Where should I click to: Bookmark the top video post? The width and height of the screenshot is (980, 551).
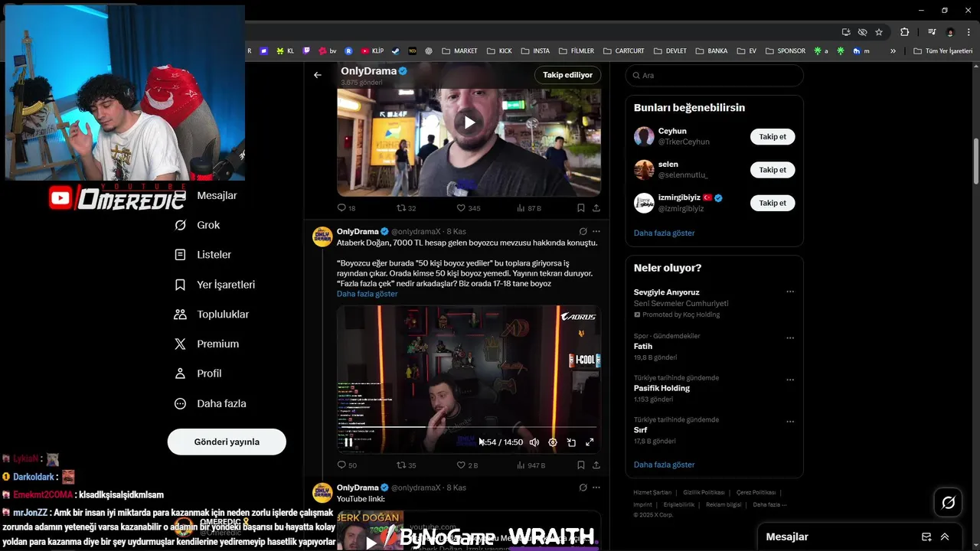click(x=581, y=208)
